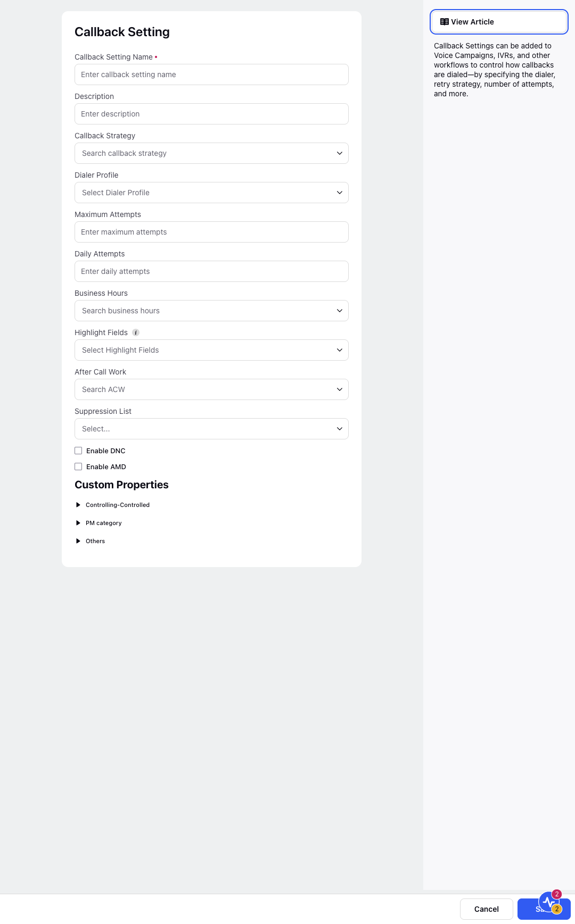Focus the callback setting name field
The image size is (575, 924).
[211, 74]
